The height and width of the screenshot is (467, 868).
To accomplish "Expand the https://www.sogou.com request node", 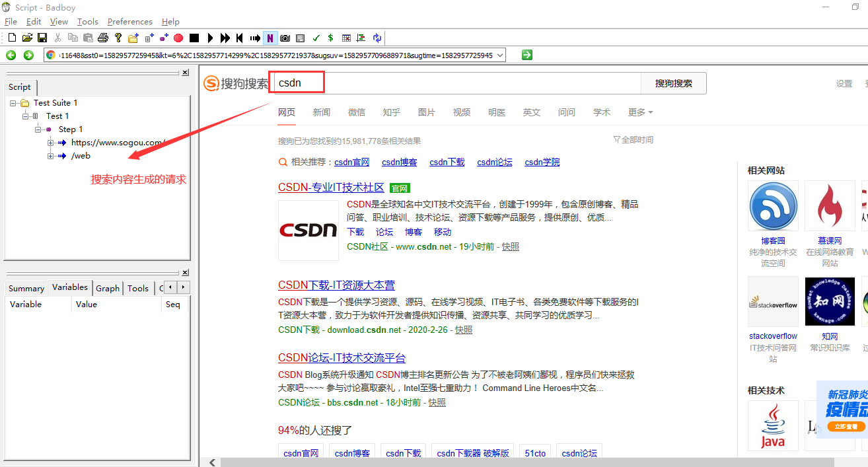I will (x=51, y=143).
